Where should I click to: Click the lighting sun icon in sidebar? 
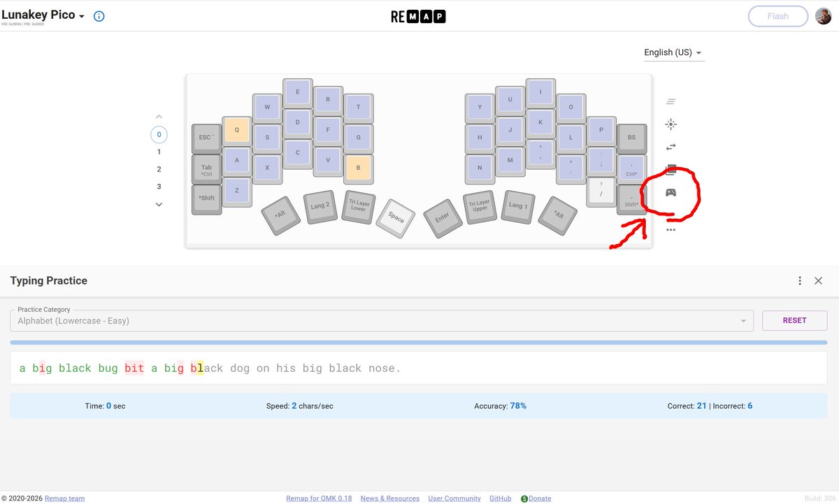pos(671,124)
